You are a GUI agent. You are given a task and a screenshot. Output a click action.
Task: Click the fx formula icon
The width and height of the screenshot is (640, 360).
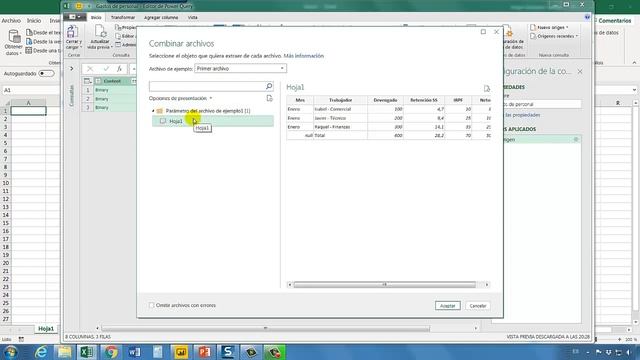coord(119,69)
